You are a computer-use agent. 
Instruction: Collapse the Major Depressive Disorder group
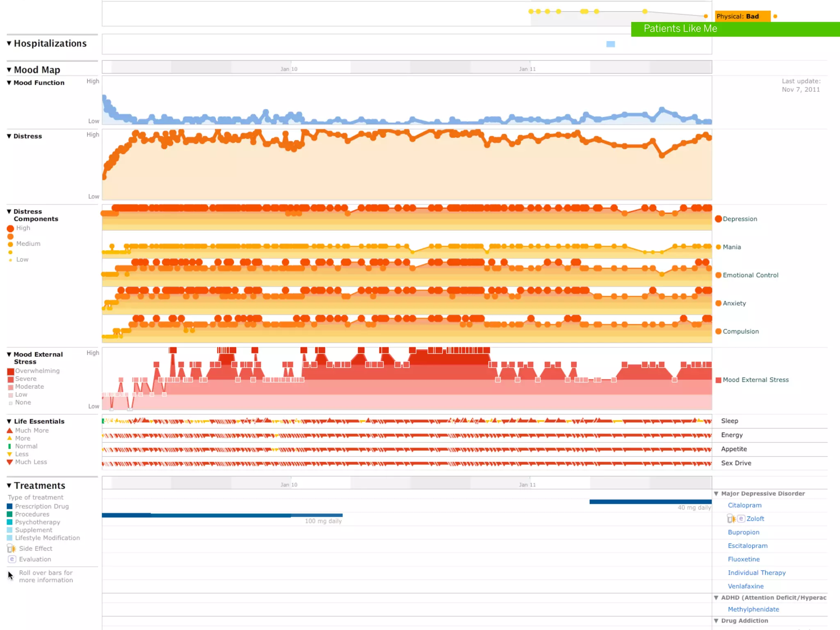716,493
